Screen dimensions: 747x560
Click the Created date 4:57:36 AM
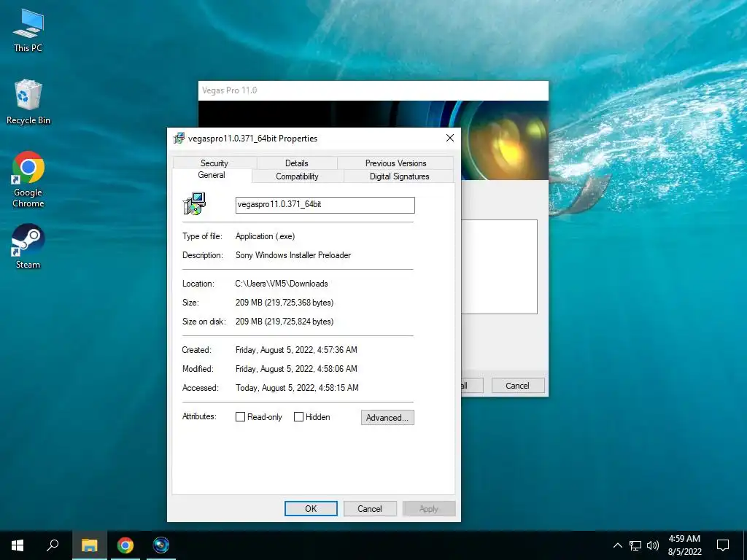pos(296,350)
